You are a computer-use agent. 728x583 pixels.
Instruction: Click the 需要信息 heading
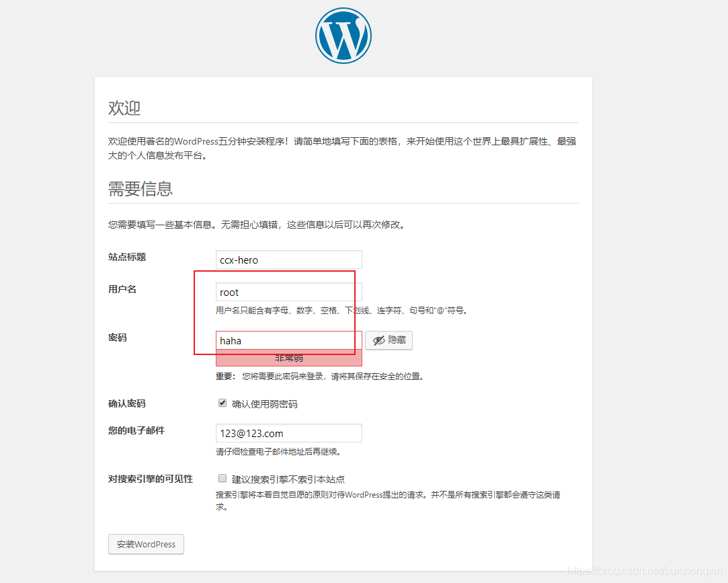coord(140,188)
